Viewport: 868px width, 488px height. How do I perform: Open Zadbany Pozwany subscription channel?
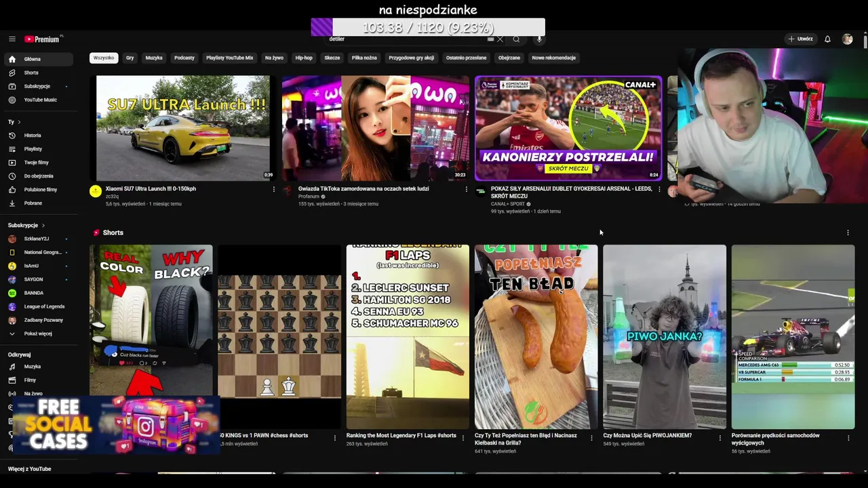(x=38, y=320)
